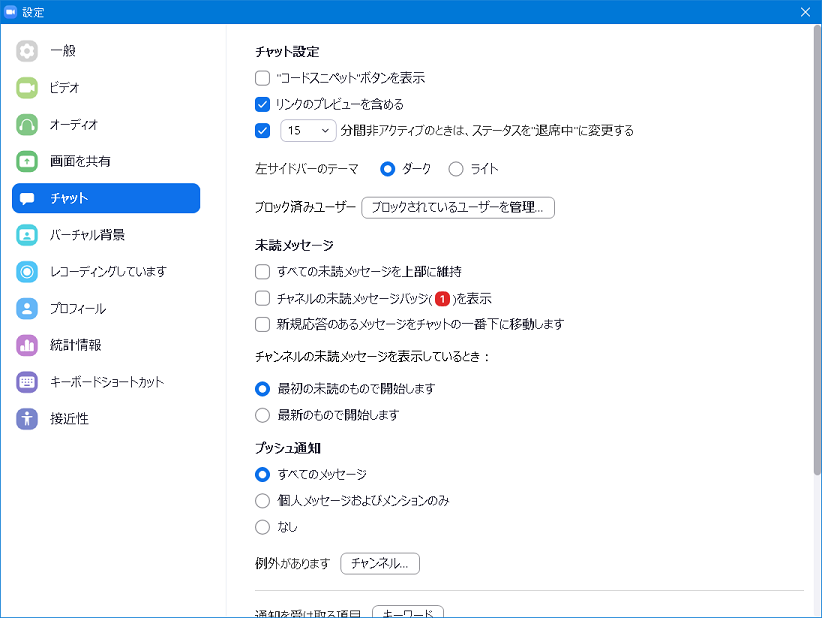Open the Profile (プロフィール) icon
Viewport: 822px width, 618px height.
27,309
